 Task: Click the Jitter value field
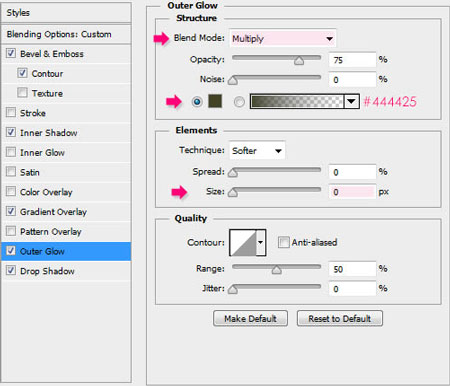352,289
